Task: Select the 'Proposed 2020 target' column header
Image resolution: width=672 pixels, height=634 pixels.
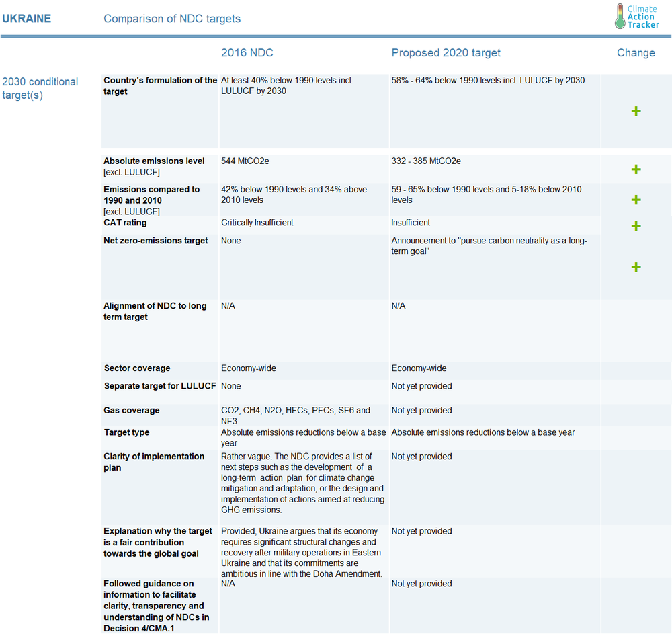Action: coord(446,52)
